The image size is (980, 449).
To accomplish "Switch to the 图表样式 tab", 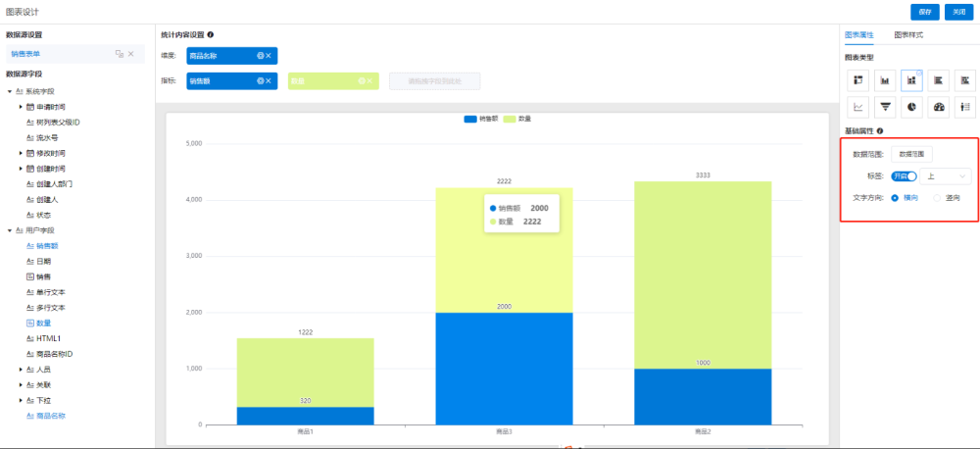I will 907,34.
